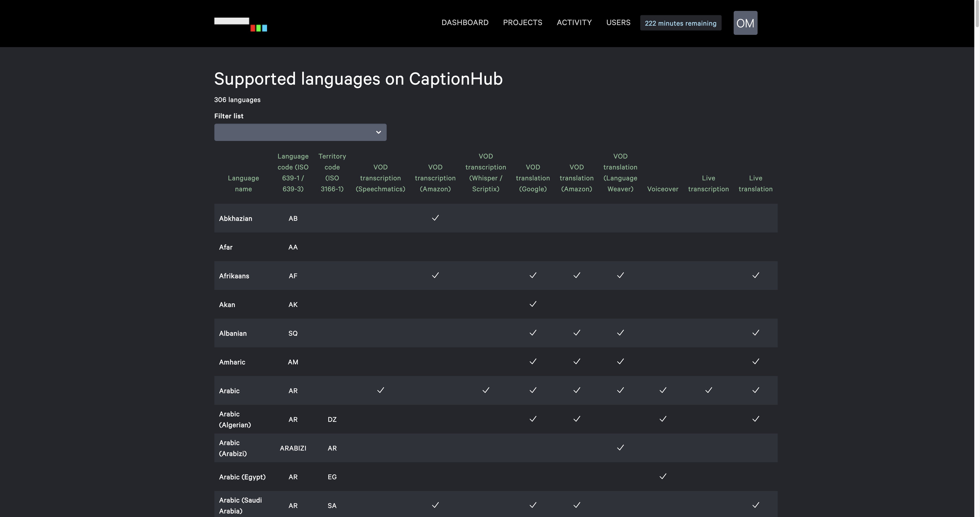The height and width of the screenshot is (517, 980).
Task: Toggle Arabic (Algerian) Voiceover check
Action: pyautogui.click(x=663, y=419)
